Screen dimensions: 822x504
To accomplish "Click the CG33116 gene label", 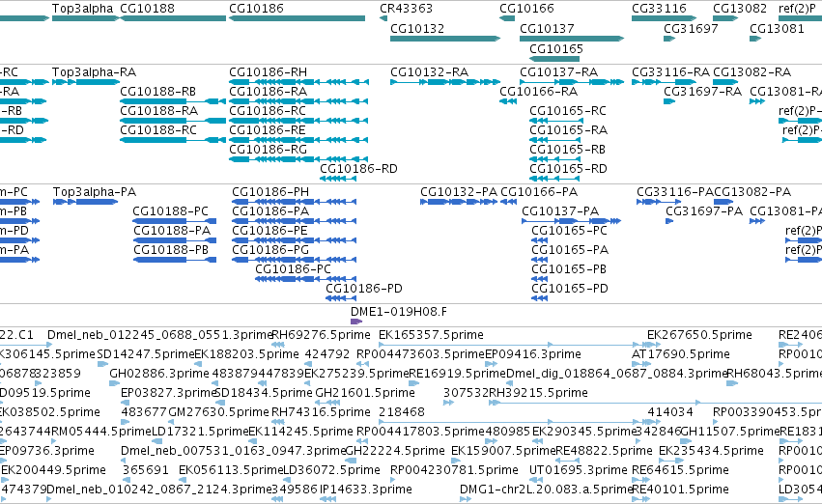I will point(659,9).
